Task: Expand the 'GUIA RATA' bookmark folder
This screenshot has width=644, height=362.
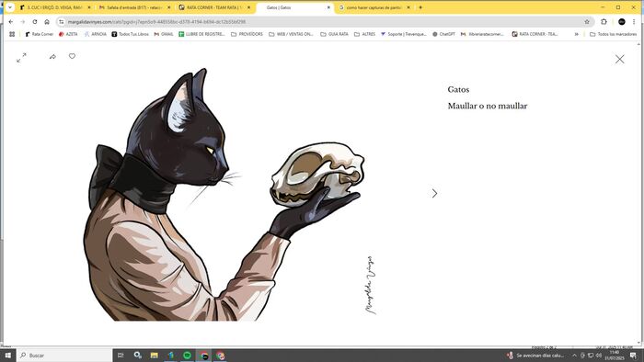Action: point(334,34)
